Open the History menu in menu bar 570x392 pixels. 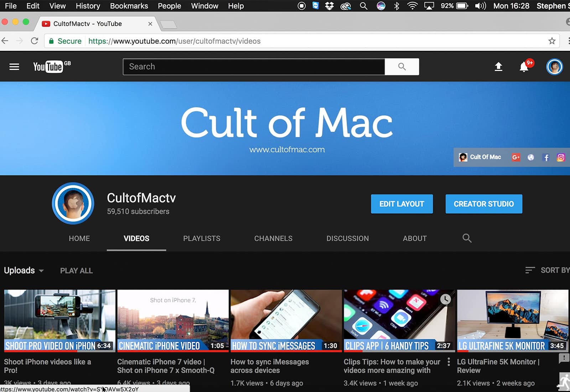(x=88, y=6)
